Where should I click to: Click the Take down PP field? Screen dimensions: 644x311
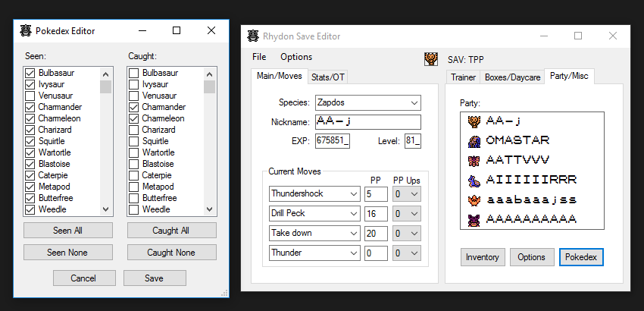(376, 234)
